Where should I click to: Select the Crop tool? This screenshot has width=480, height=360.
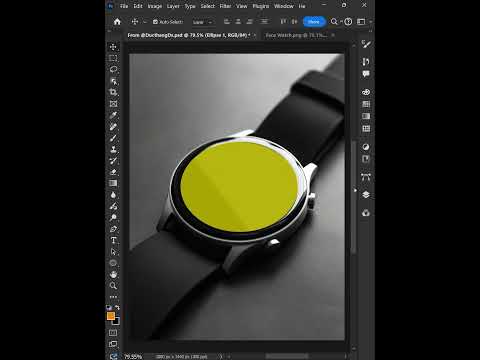click(x=113, y=92)
